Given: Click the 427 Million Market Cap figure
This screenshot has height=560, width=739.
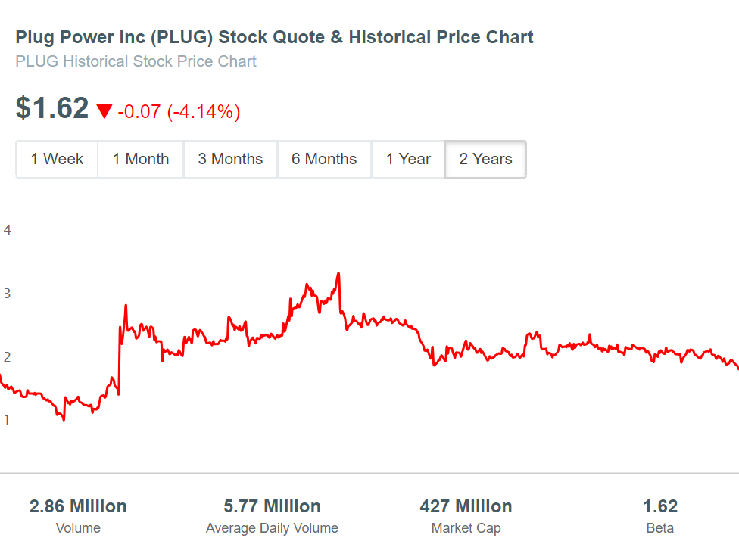Looking at the screenshot, I should tap(466, 506).
